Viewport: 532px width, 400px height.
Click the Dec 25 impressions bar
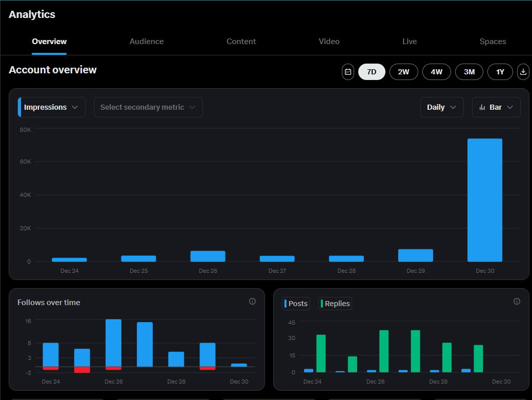click(x=138, y=259)
